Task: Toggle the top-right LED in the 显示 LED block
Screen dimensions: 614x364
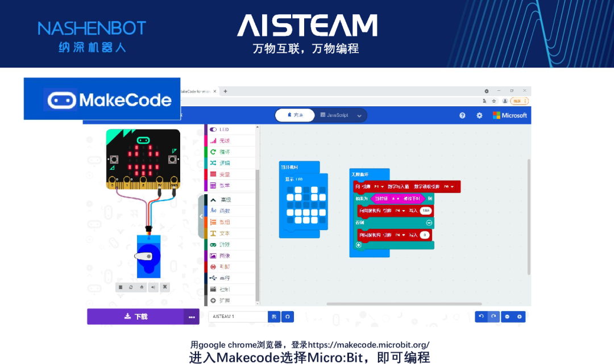Action: coord(322,190)
